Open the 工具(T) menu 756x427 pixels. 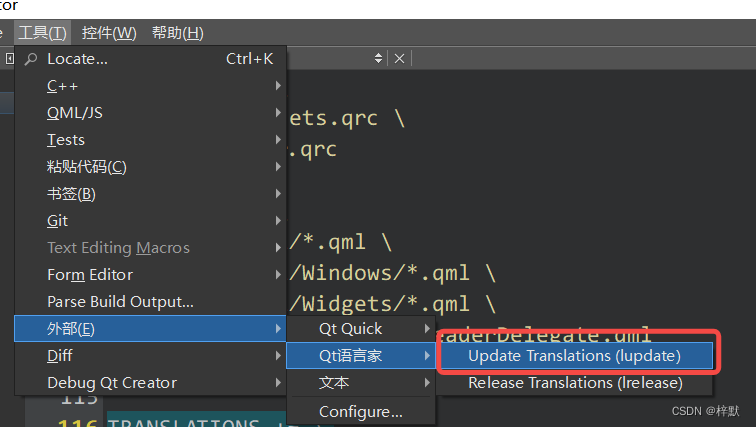pos(42,33)
